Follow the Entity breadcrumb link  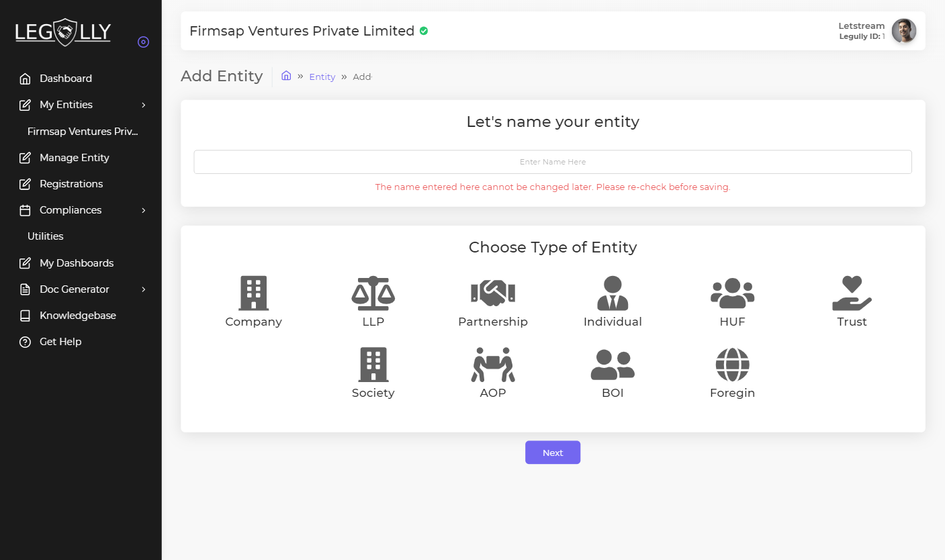coord(322,77)
